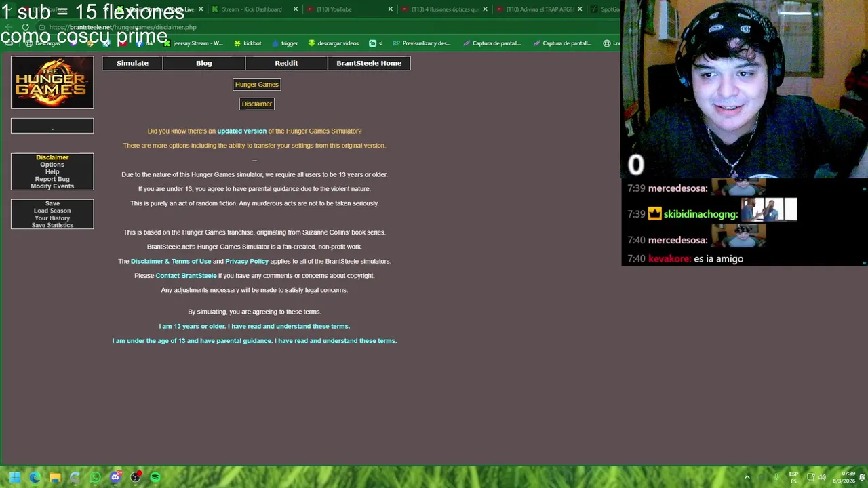868x488 pixels.
Task: Open the Blog nav button
Action: click(x=204, y=63)
